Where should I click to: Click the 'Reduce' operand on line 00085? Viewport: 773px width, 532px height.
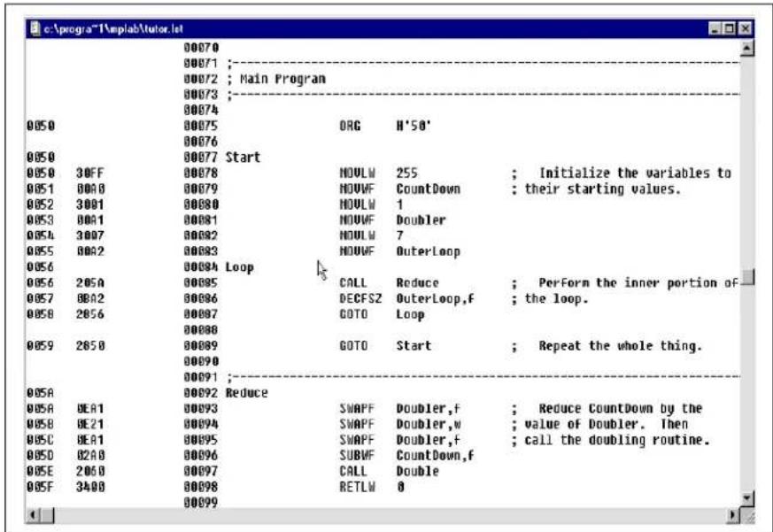click(x=417, y=283)
